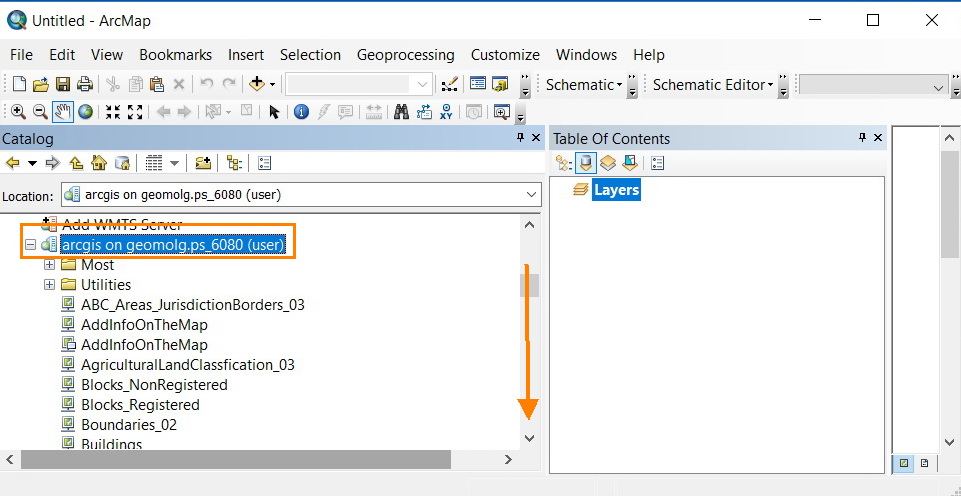Auto-hide the Catalog panel pin
Image resolution: width=961 pixels, height=496 pixels.
coord(521,138)
